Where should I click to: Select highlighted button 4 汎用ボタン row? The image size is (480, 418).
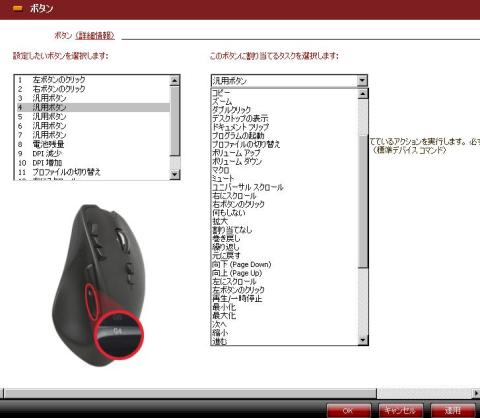tap(93, 107)
